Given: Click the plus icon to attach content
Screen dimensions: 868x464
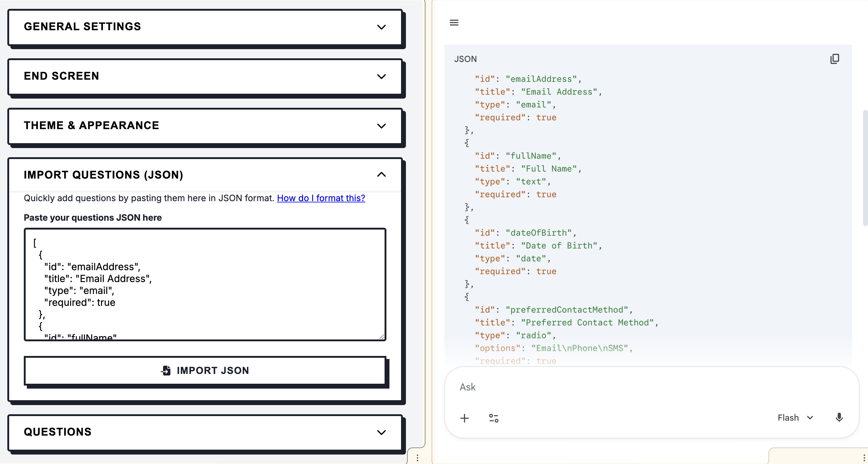Looking at the screenshot, I should click(465, 418).
